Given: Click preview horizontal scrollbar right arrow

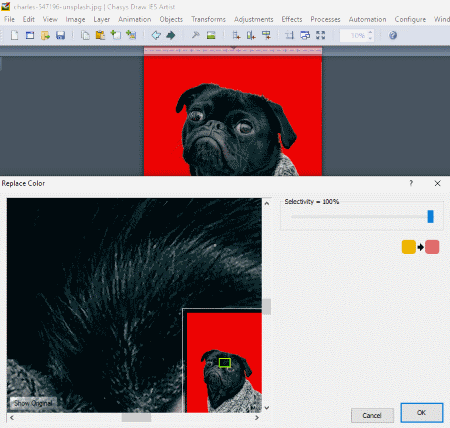Looking at the screenshot, I should pos(257,417).
